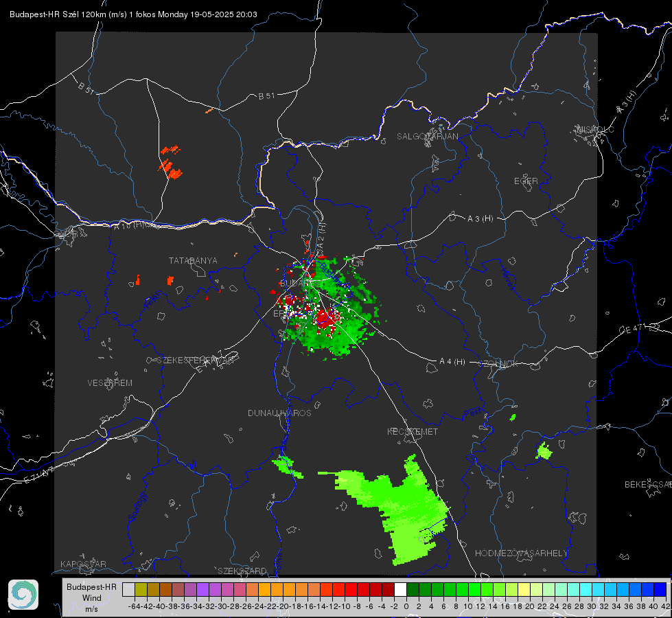Click the EGER city label

tap(526, 181)
